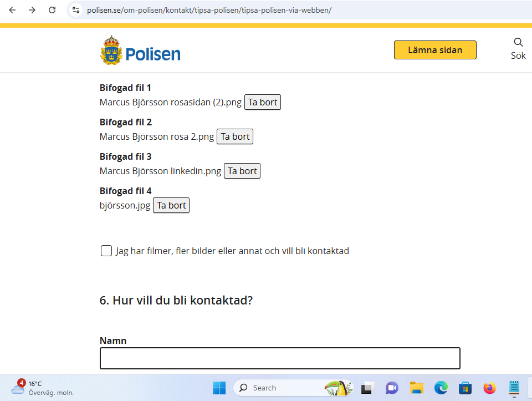Remove the attached björsson.jpg file

click(171, 205)
